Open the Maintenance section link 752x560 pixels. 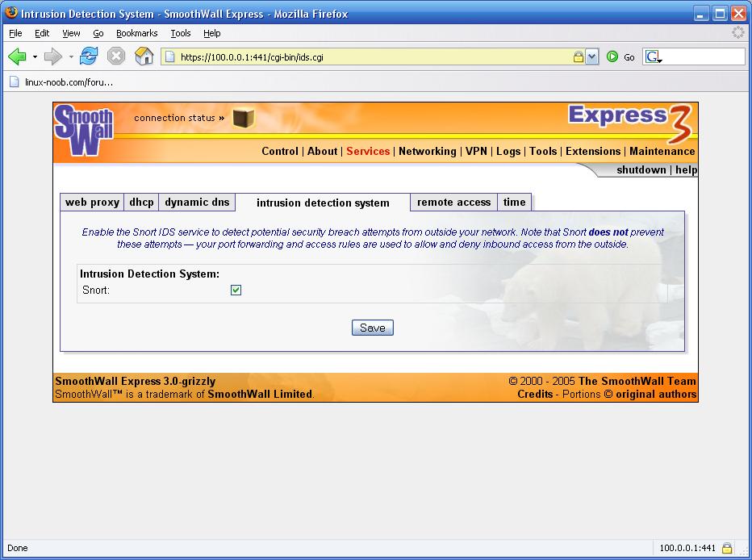coord(662,151)
